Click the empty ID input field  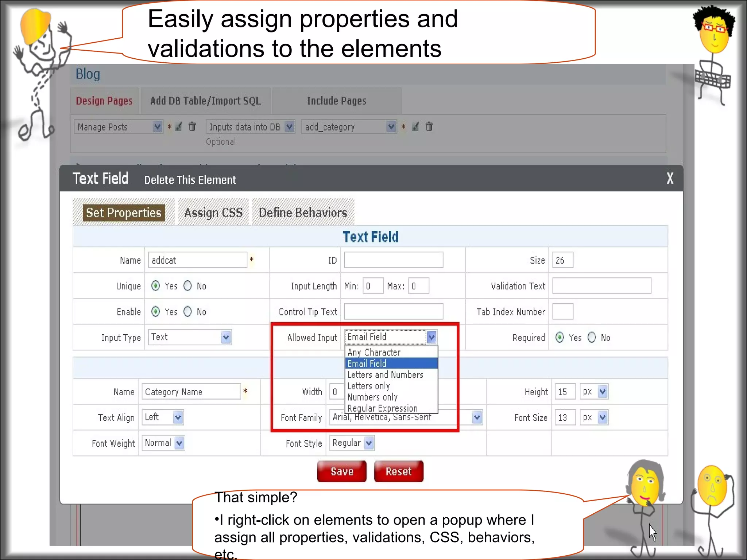(x=394, y=260)
